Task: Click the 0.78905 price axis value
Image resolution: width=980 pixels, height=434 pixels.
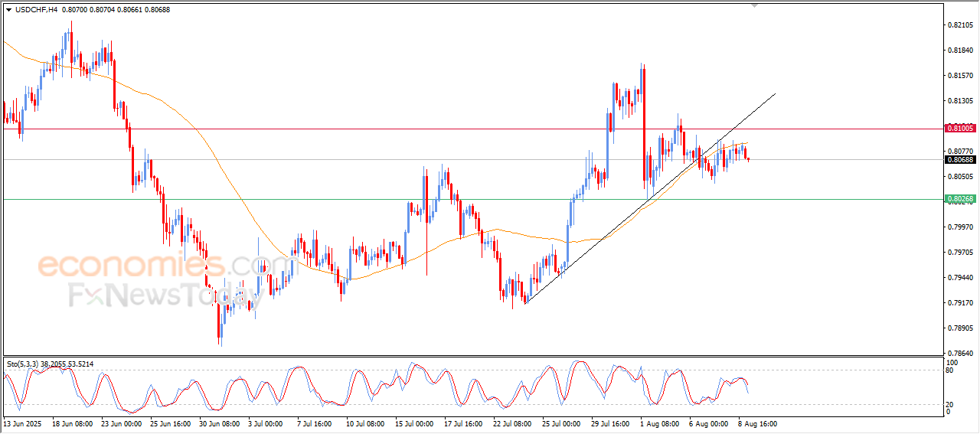Action: 961,328
